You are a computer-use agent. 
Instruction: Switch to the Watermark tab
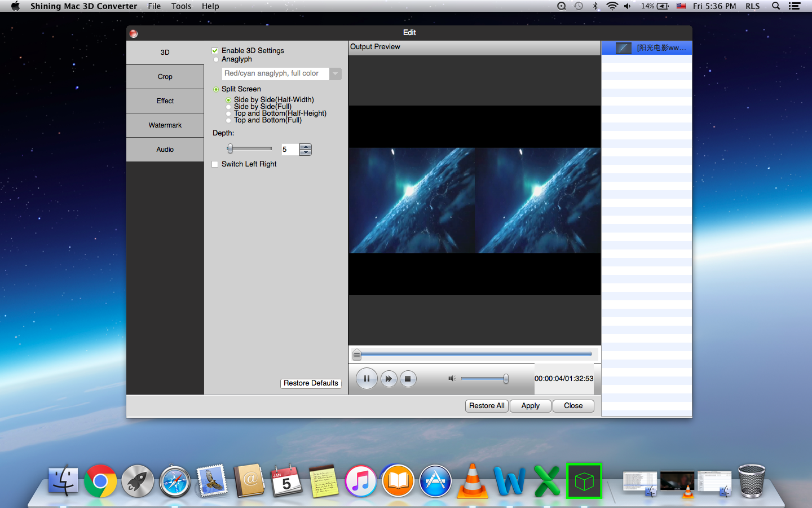(165, 125)
